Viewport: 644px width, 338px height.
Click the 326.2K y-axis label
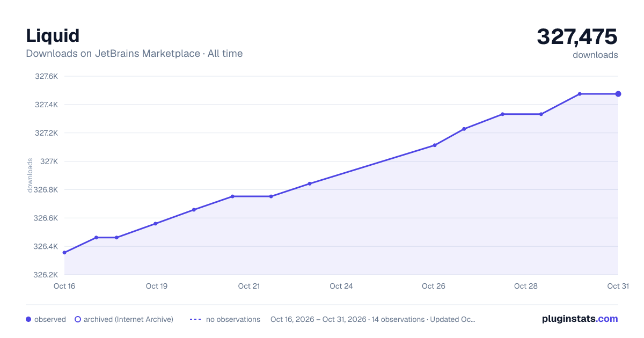(x=46, y=275)
